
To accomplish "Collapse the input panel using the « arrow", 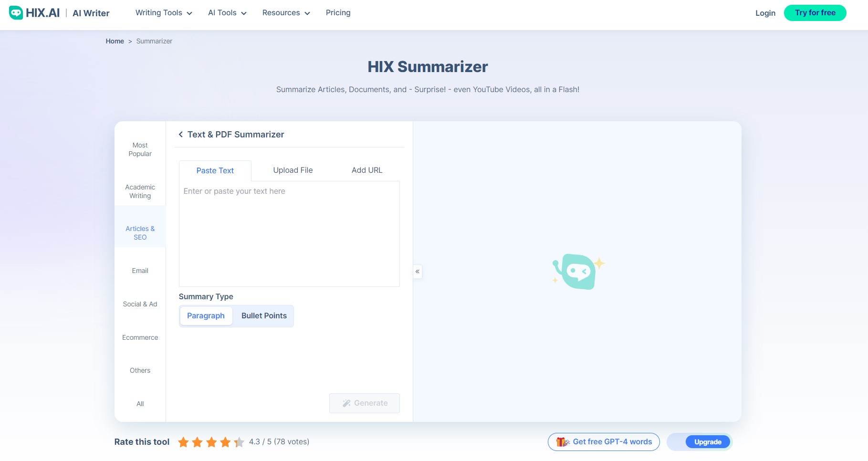I will click(417, 271).
